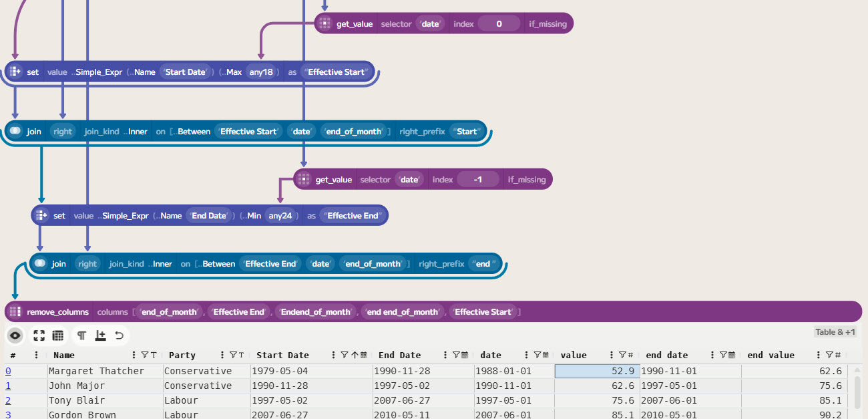Open the Name column options menu
The width and height of the screenshot is (868, 419).
coord(133,354)
